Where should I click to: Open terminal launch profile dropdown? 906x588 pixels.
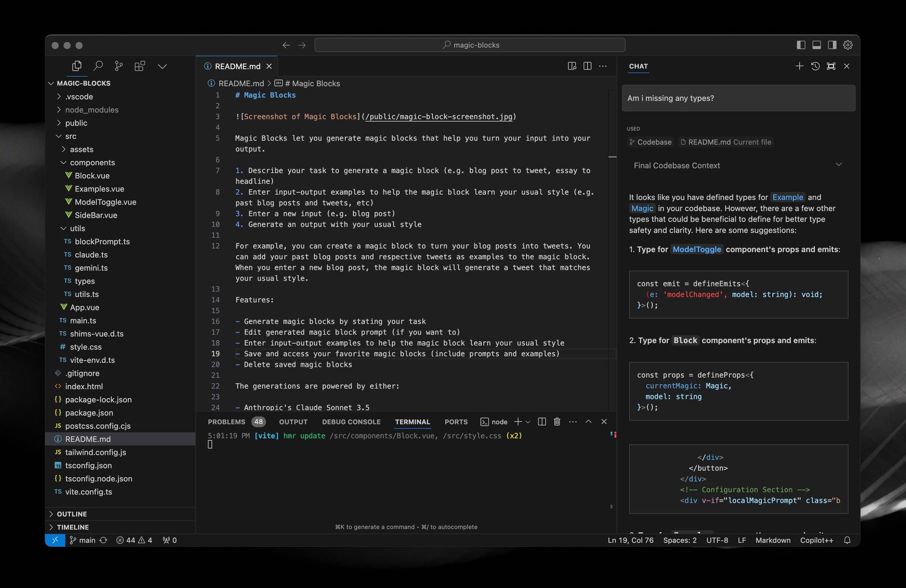(528, 422)
